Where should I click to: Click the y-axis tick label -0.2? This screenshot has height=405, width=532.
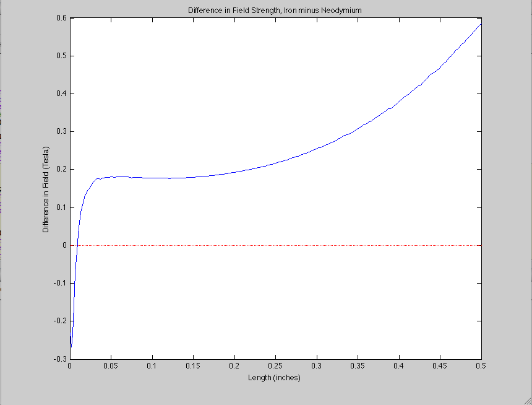[59, 321]
